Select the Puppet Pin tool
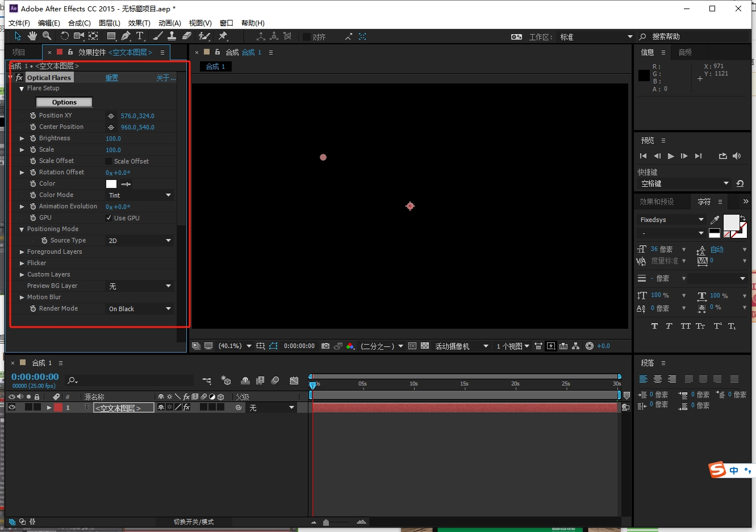756x532 pixels. [223, 36]
